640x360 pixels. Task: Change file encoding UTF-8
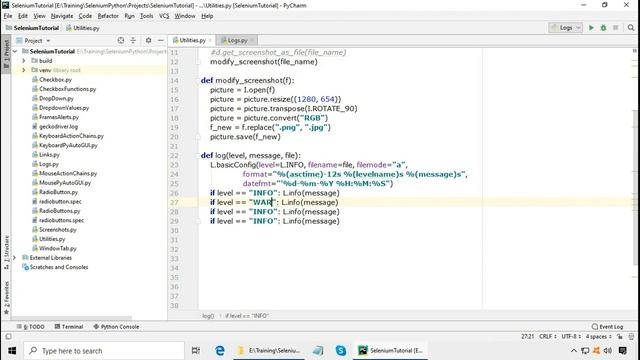click(x=571, y=337)
